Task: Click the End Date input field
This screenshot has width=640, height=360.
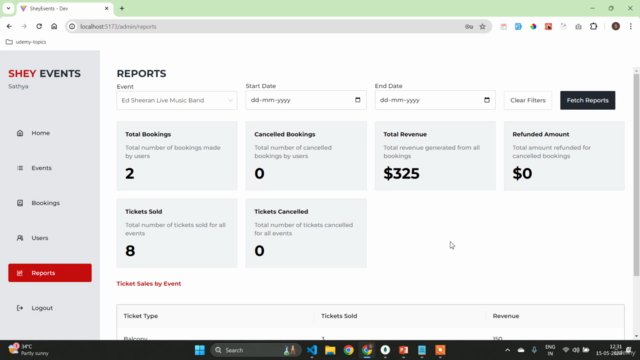Action: click(x=435, y=100)
